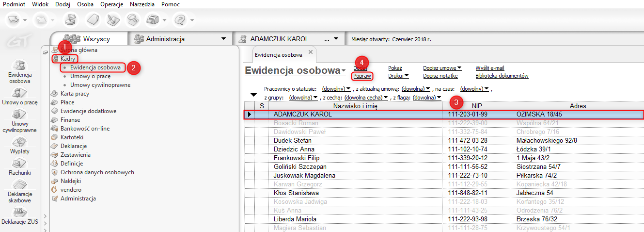644x232 pixels.
Task: Click the Biblioteka dokumentów link
Action: pyautogui.click(x=502, y=76)
